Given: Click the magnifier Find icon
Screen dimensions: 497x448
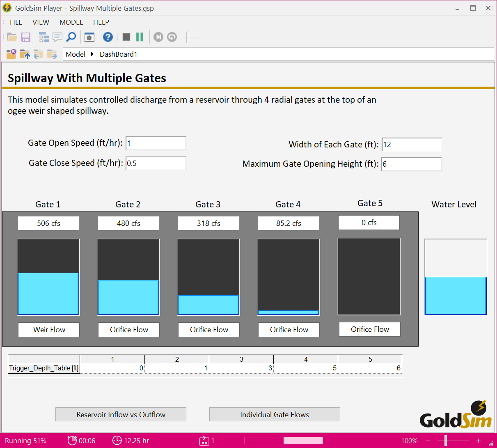Looking at the screenshot, I should [x=71, y=37].
